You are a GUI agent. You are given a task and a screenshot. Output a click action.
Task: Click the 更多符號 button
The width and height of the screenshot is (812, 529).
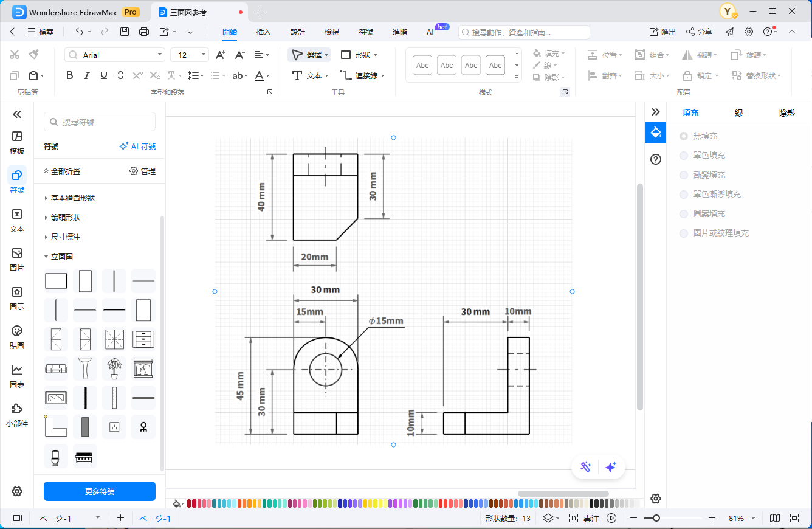point(100,491)
